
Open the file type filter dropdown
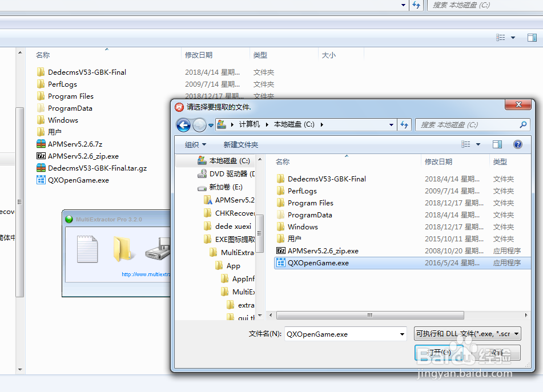(468, 334)
